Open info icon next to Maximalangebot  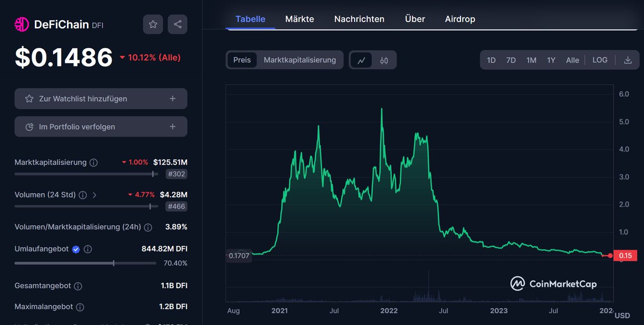click(80, 307)
